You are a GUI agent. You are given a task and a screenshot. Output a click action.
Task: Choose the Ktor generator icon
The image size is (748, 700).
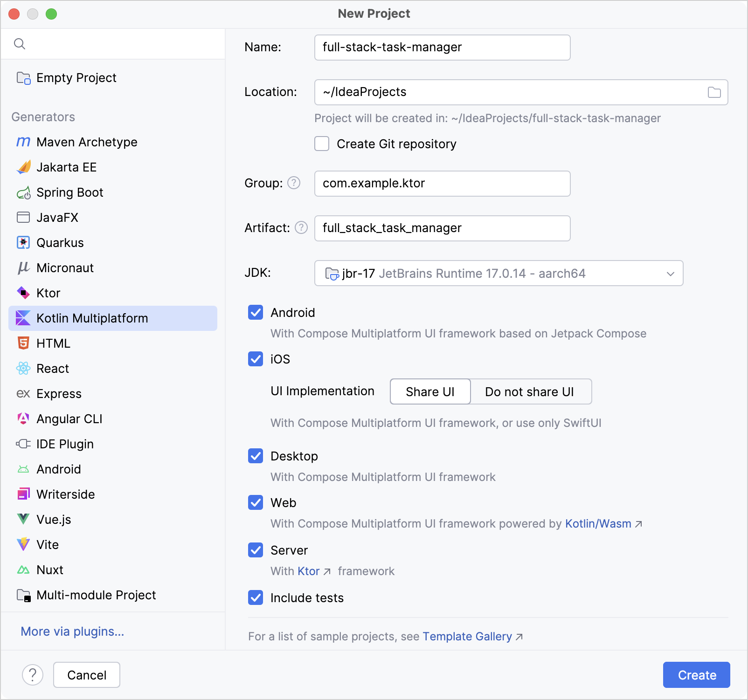click(x=23, y=293)
